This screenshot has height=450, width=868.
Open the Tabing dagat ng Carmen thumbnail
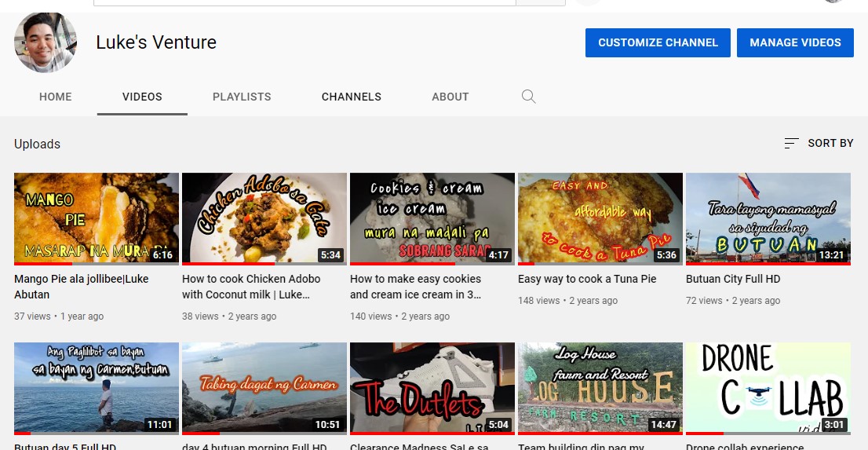click(264, 389)
